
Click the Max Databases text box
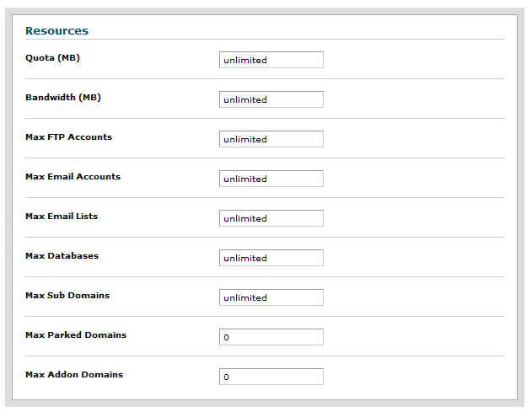pyautogui.click(x=271, y=258)
